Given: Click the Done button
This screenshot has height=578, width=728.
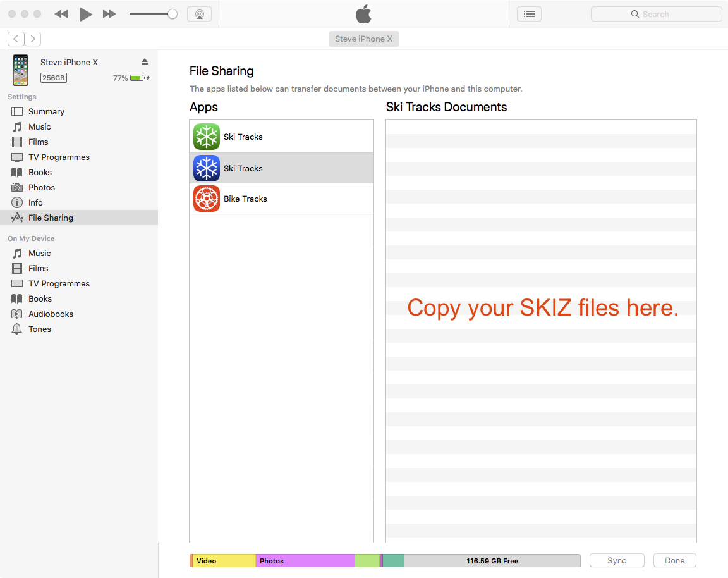Looking at the screenshot, I should 675,560.
